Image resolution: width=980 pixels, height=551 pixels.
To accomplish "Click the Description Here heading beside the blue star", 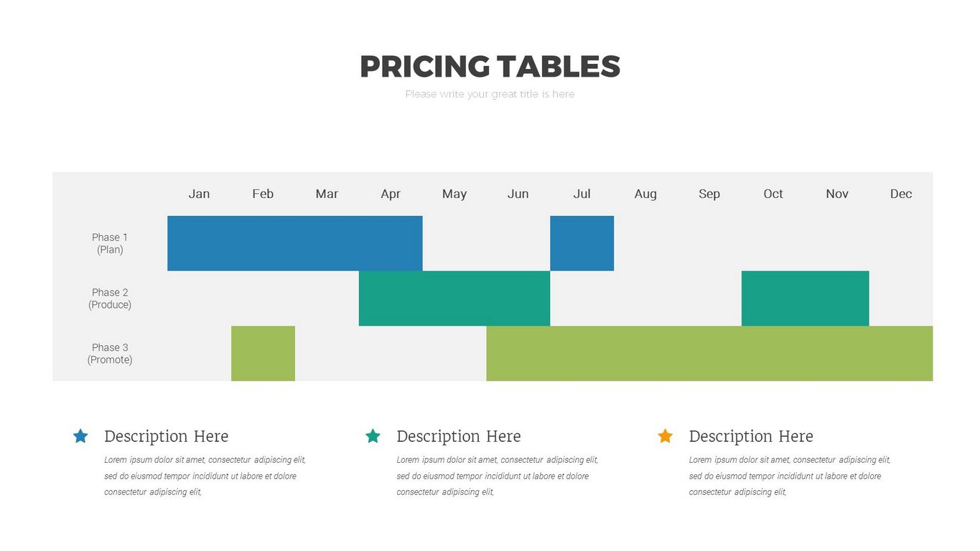I will 166,436.
